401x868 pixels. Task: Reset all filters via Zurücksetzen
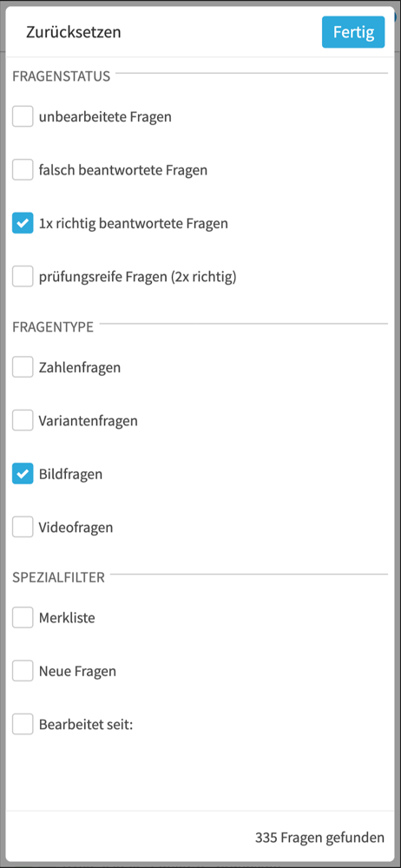pos(74,32)
